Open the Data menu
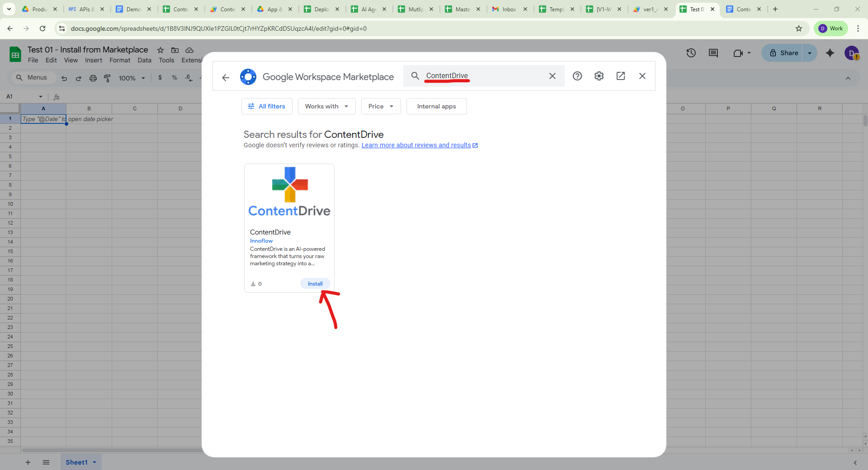 click(145, 60)
